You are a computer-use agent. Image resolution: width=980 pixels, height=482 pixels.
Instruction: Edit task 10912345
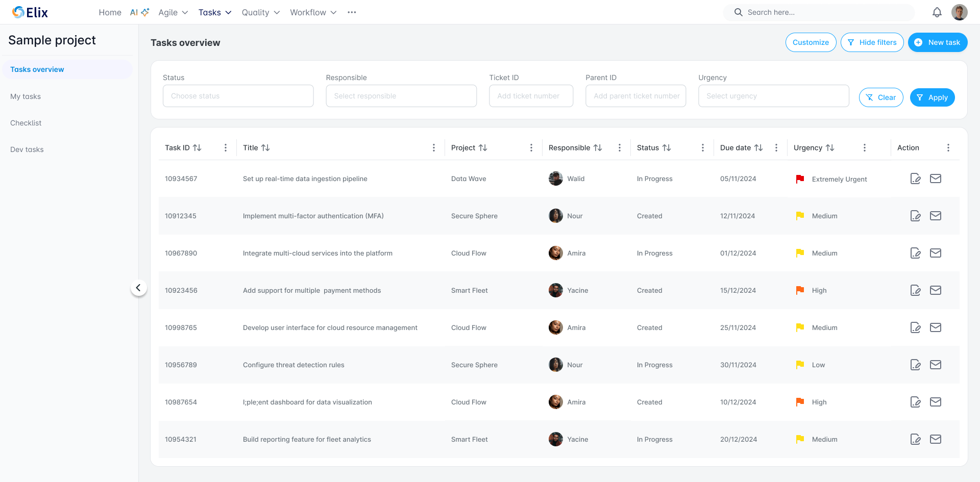(x=916, y=216)
